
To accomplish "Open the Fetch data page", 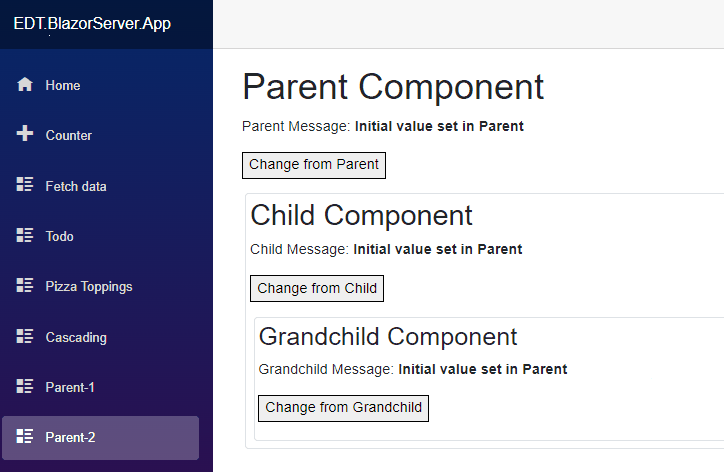I will point(101,186).
